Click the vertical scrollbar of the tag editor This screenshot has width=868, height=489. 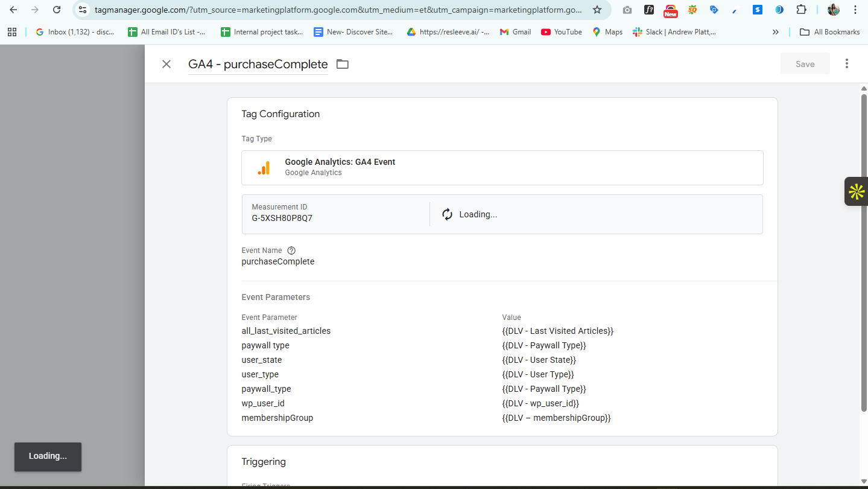[x=864, y=254]
